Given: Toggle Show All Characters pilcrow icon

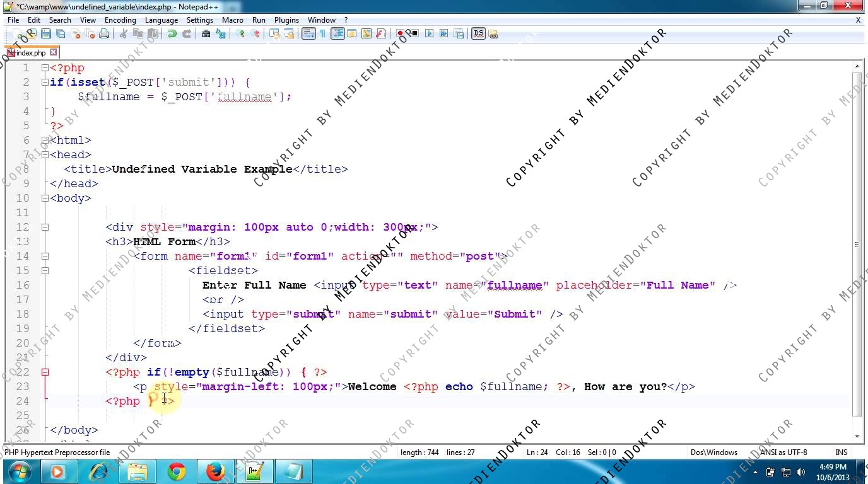Looking at the screenshot, I should [322, 34].
